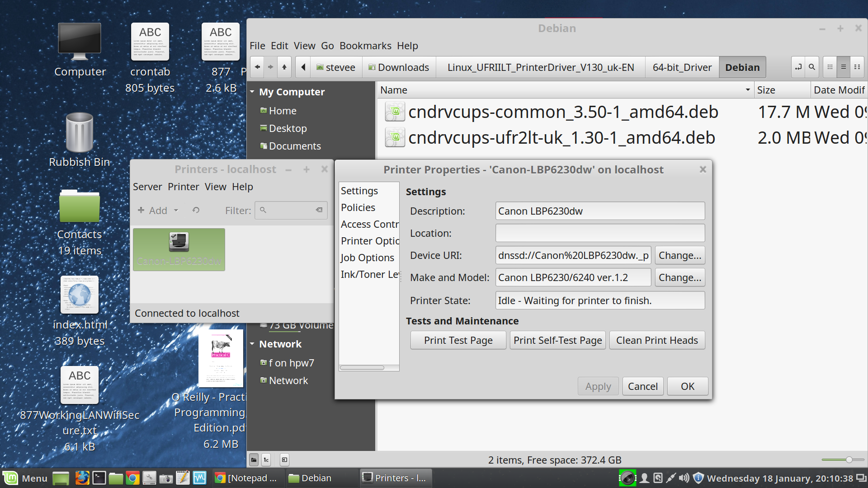
Task: Toggle location entry icon in toolbar
Action: point(798,67)
